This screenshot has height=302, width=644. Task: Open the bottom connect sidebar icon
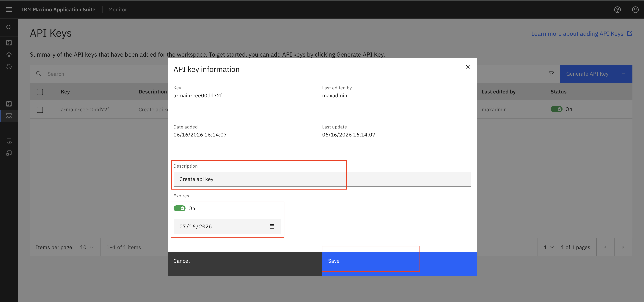pos(9,153)
